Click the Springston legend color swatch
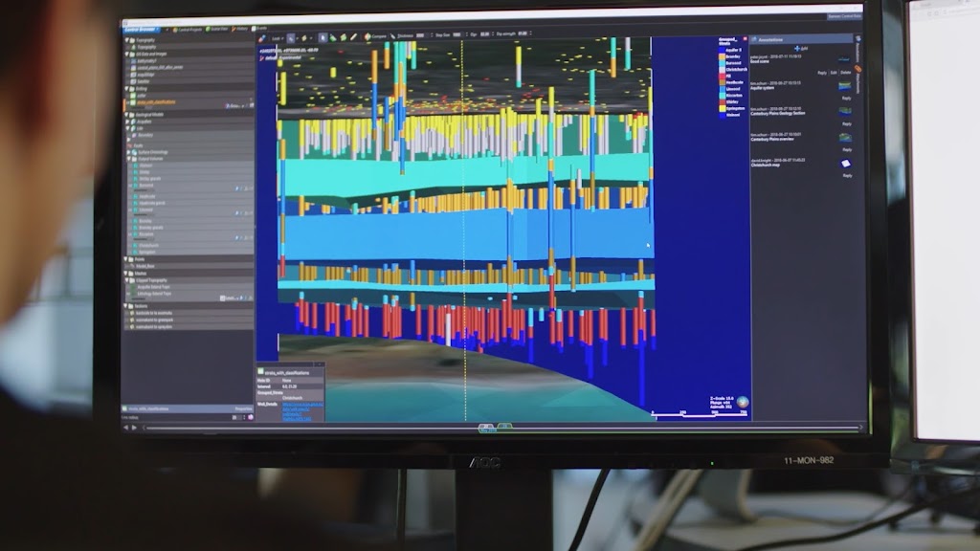 click(x=722, y=109)
